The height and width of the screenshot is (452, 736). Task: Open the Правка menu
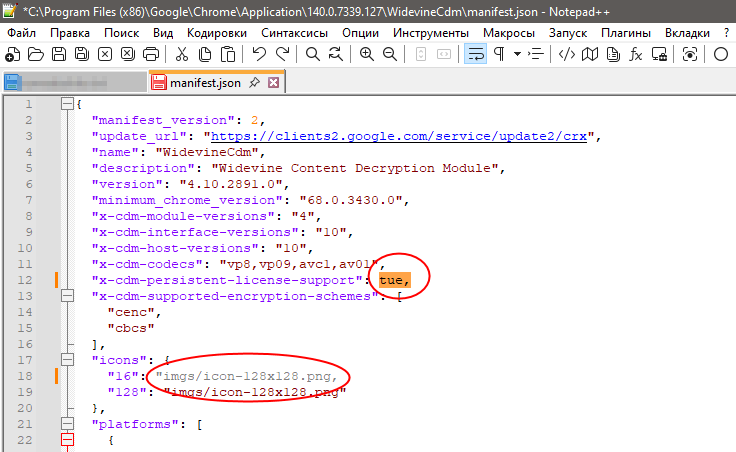pyautogui.click(x=70, y=33)
